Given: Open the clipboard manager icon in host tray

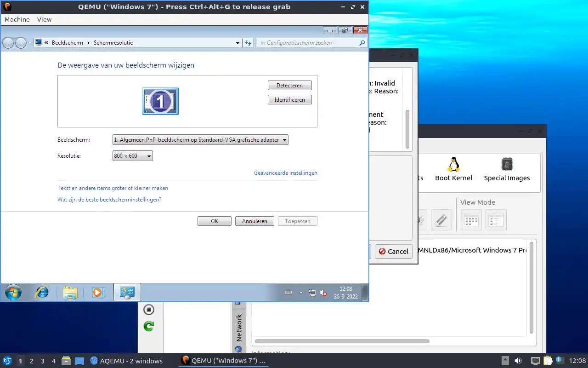Looking at the screenshot, I should click(x=548, y=361).
